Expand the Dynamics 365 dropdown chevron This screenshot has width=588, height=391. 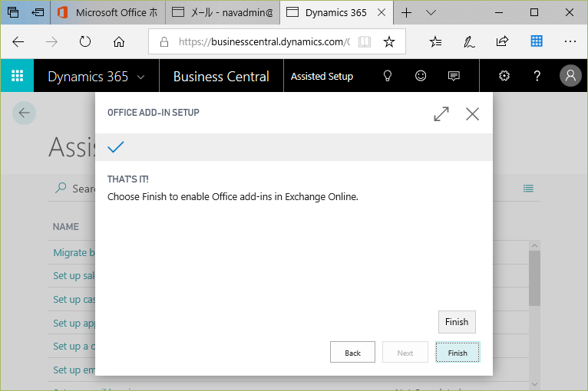point(141,77)
